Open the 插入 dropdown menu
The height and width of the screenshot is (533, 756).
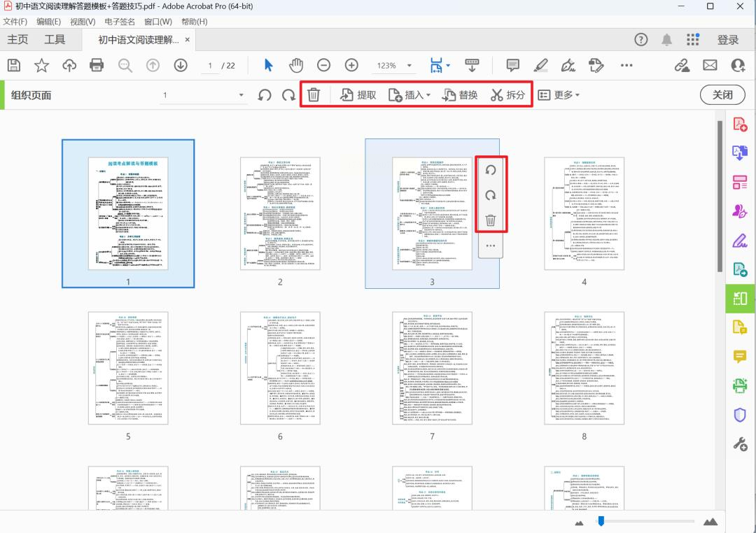(x=409, y=95)
